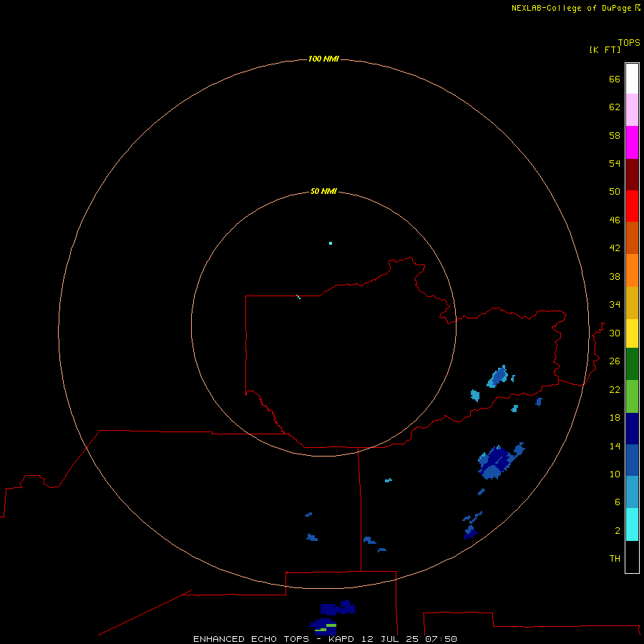Click the '26' legend value label

pyautogui.click(x=615, y=361)
